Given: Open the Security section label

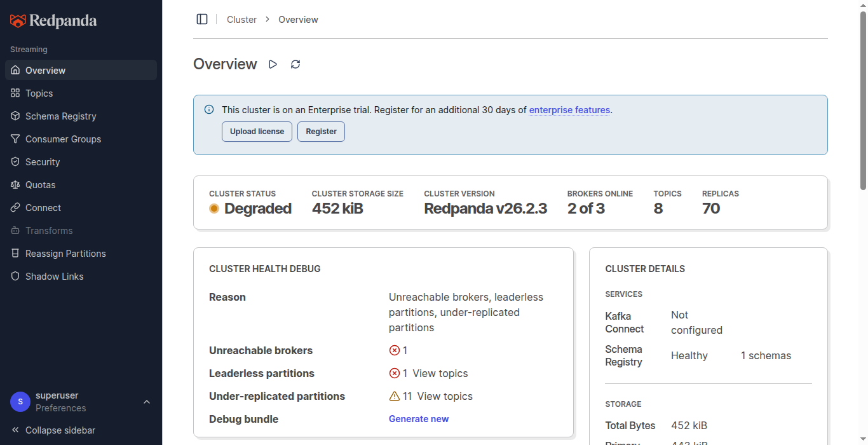Looking at the screenshot, I should 43,162.
